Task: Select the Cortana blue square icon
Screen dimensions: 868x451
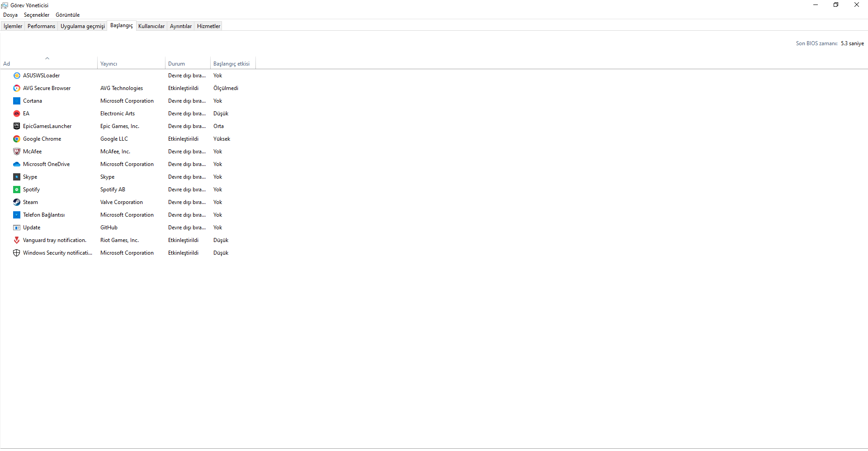Action: 17,101
